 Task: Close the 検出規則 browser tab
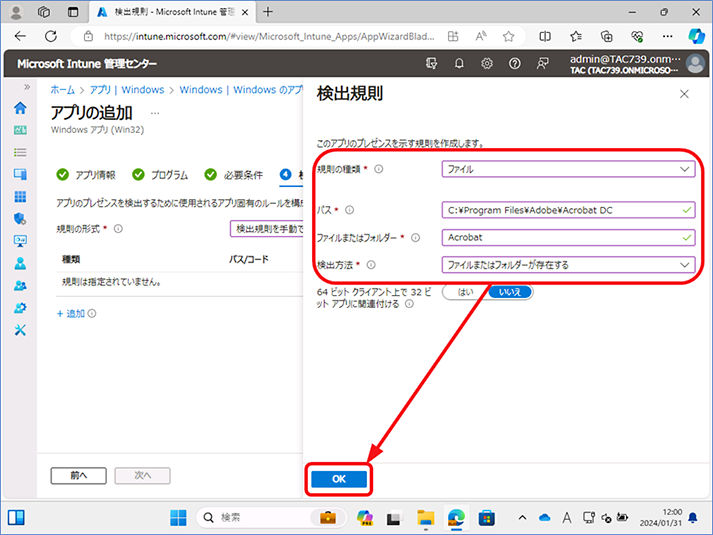245,13
